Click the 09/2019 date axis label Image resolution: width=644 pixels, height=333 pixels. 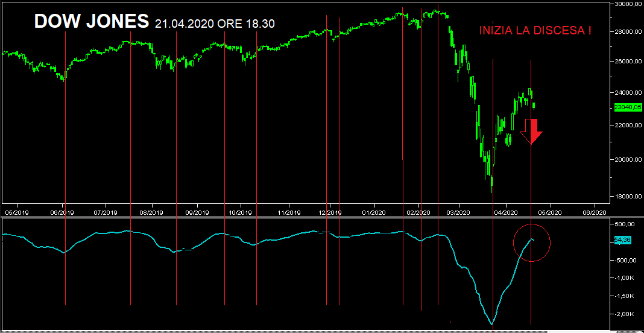pos(197,212)
